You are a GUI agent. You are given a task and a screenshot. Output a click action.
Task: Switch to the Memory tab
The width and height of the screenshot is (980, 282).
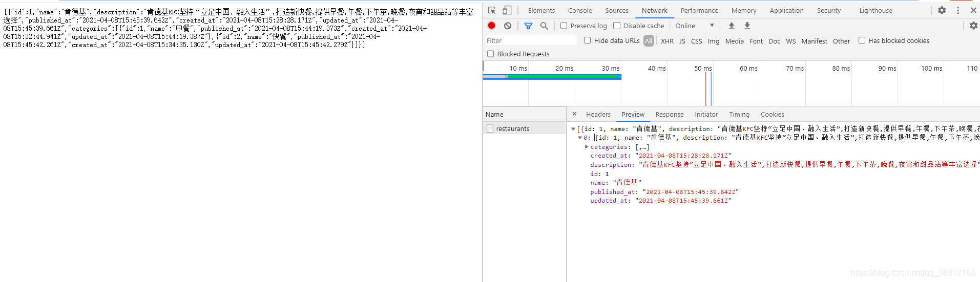744,10
